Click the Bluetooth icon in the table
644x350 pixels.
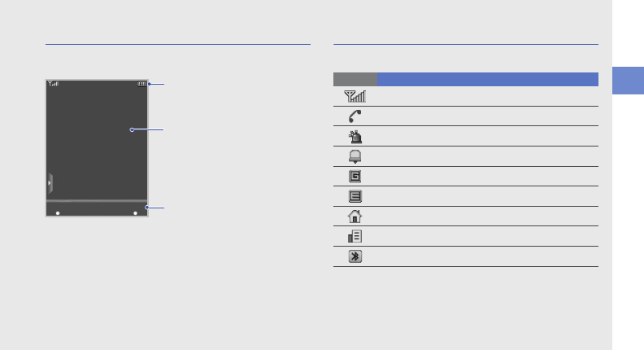point(355,256)
